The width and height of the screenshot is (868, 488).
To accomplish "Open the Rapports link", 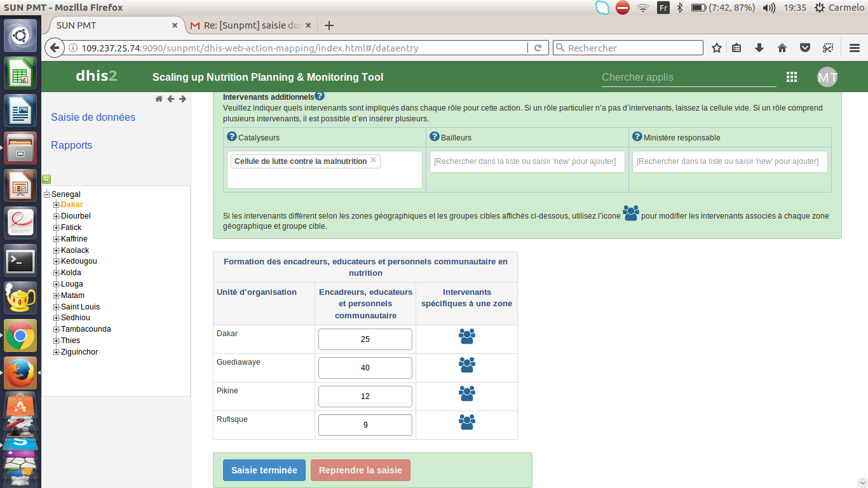I will [x=71, y=145].
